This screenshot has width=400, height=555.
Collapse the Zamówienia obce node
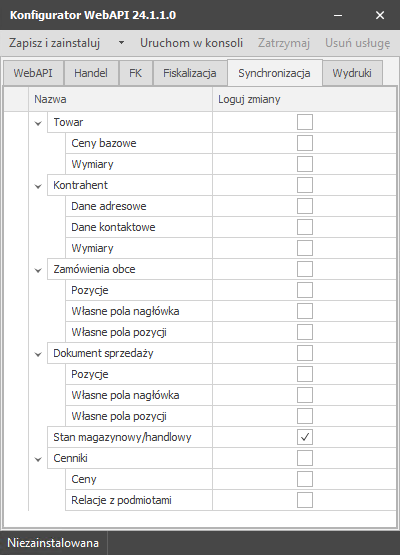click(38, 270)
